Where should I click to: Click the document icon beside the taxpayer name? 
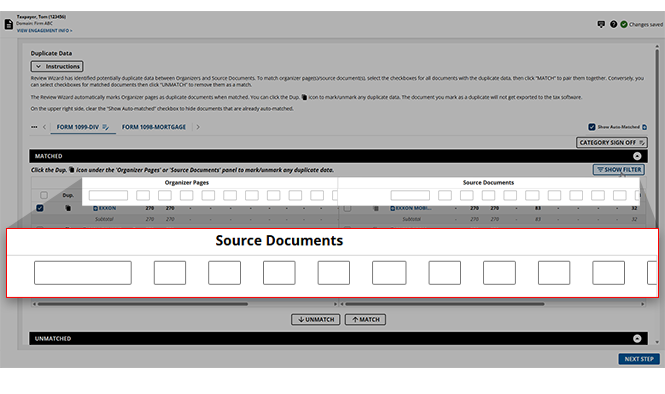[x=8, y=24]
